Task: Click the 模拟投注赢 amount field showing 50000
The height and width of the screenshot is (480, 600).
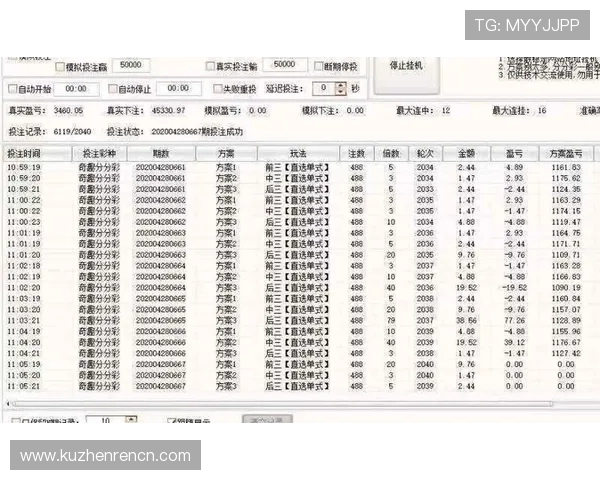Action: 131,65
